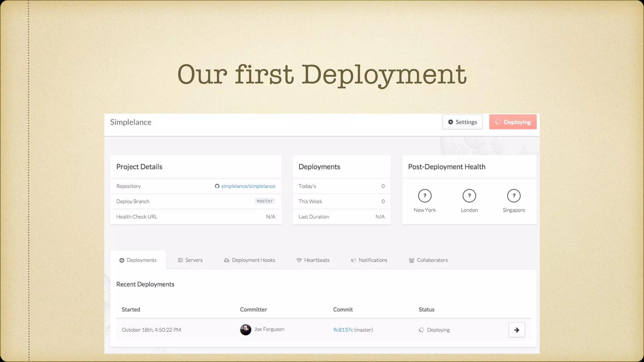Click the Commit column header
The image size is (644, 362).
tap(343, 310)
